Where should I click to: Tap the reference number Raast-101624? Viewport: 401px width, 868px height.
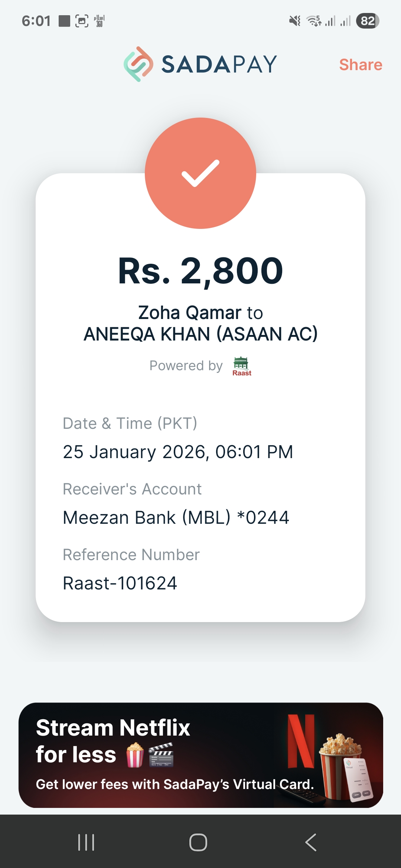point(120,583)
